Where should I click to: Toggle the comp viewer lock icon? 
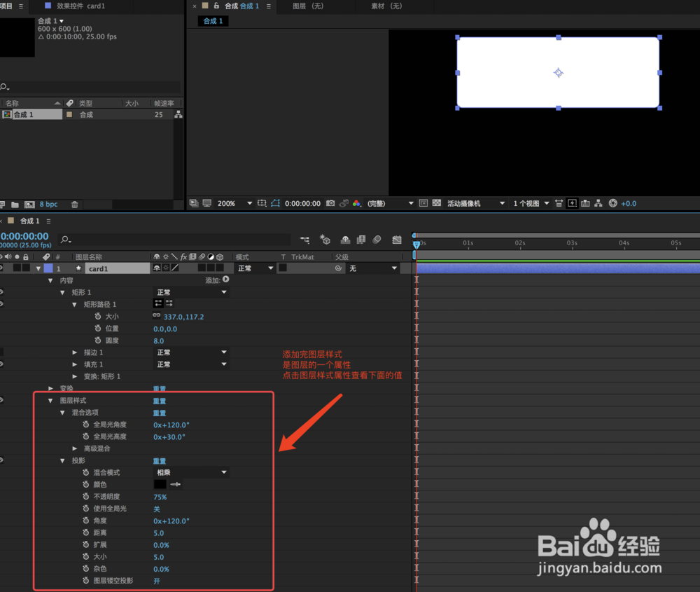(216, 6)
